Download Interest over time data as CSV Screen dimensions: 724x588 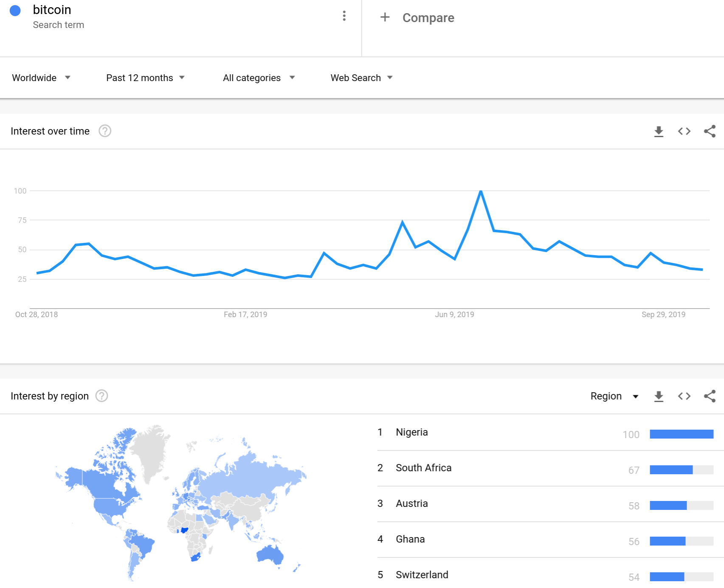coord(659,132)
